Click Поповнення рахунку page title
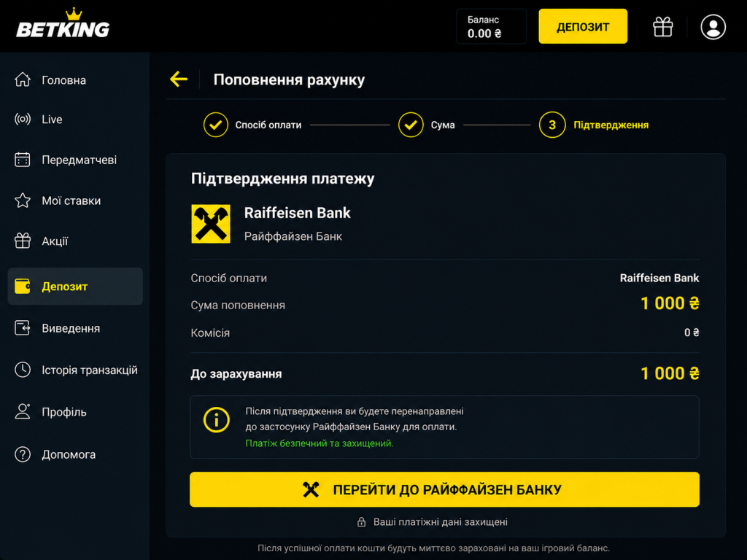 coord(289,79)
